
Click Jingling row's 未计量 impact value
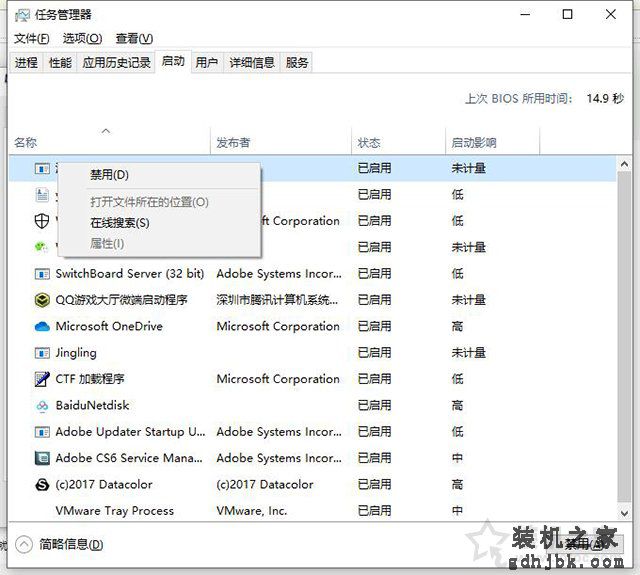click(x=469, y=353)
